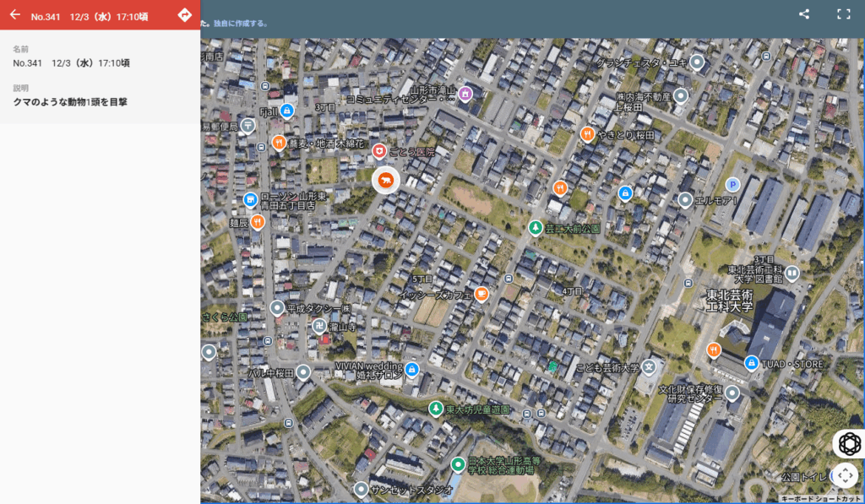Select the 東大坊児童遊園 park marker

click(x=436, y=409)
